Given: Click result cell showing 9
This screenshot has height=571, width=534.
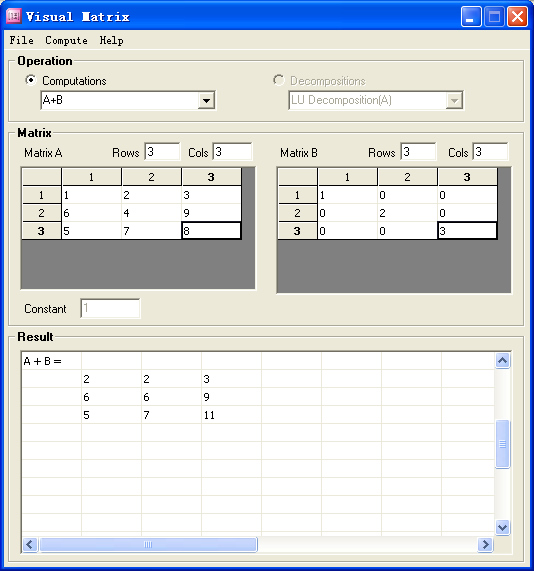Looking at the screenshot, I should [231, 397].
